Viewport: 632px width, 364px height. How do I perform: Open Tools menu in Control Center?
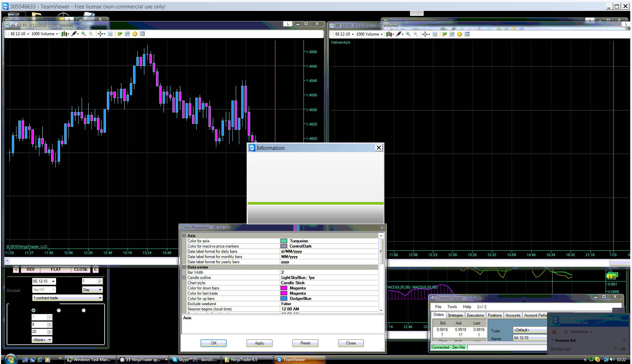[x=452, y=307]
